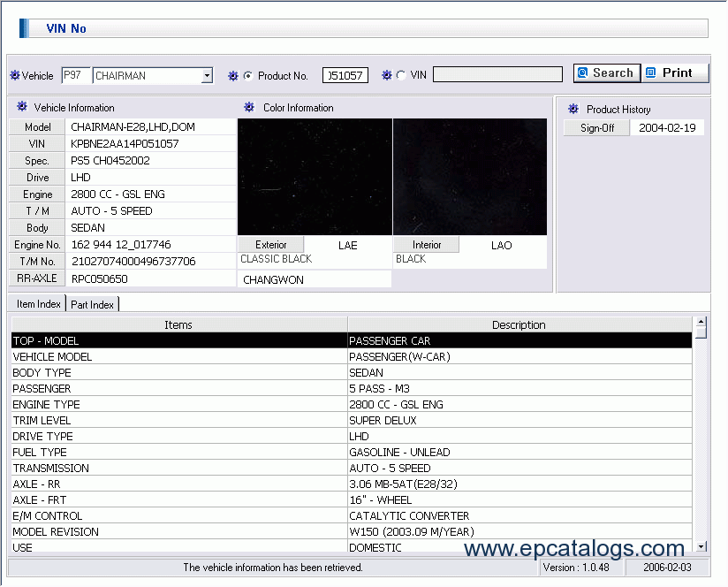
Task: Click the gear icon beside Product No.
Action: click(x=233, y=76)
